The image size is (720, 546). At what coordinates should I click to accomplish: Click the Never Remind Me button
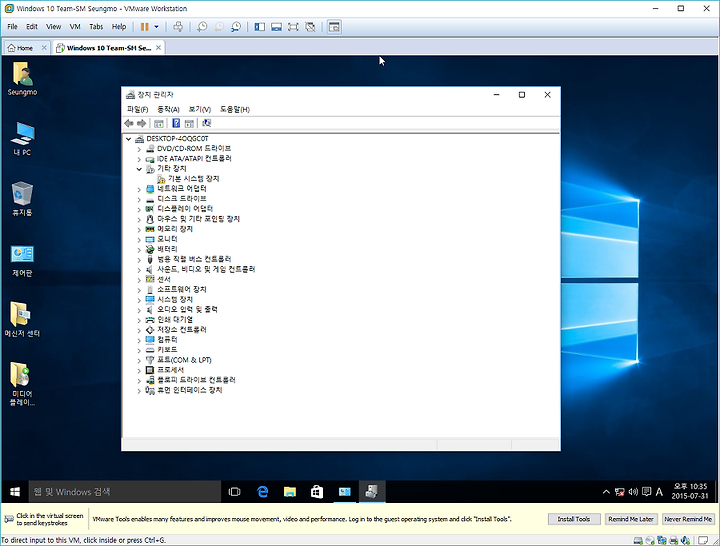click(x=688, y=519)
